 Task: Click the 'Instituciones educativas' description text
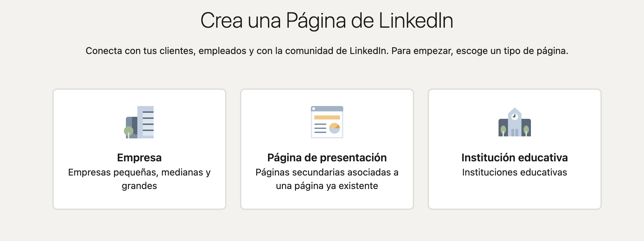click(515, 172)
